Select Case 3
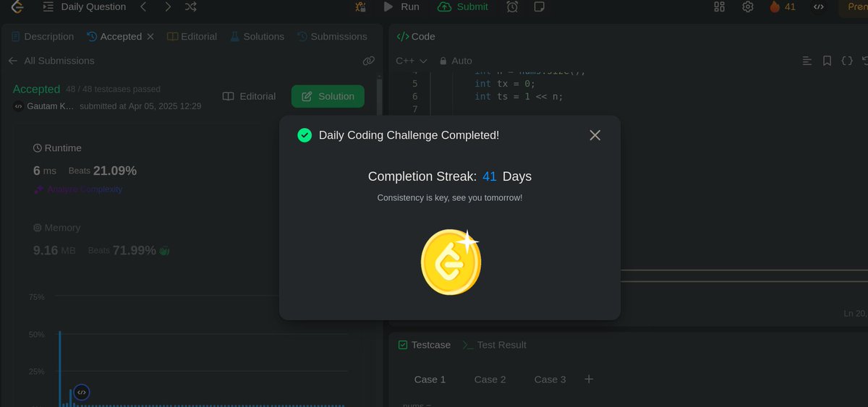The width and height of the screenshot is (868, 407). coord(550,380)
